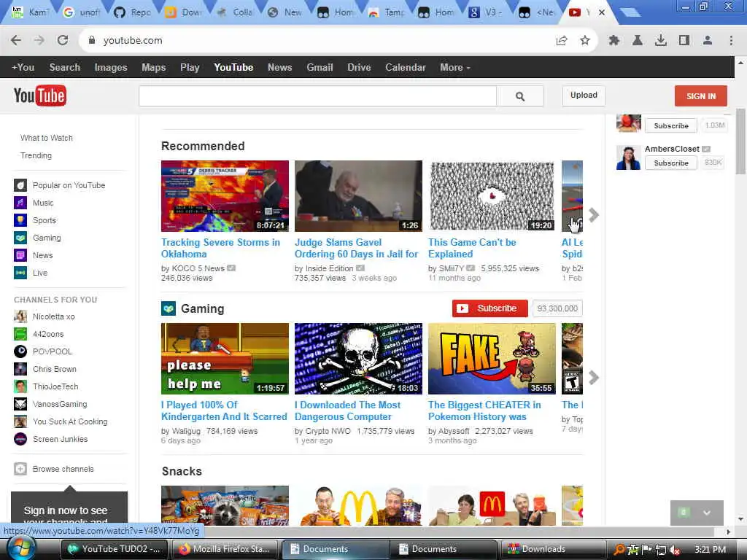Select Gmail in the Google bar

pyautogui.click(x=320, y=67)
